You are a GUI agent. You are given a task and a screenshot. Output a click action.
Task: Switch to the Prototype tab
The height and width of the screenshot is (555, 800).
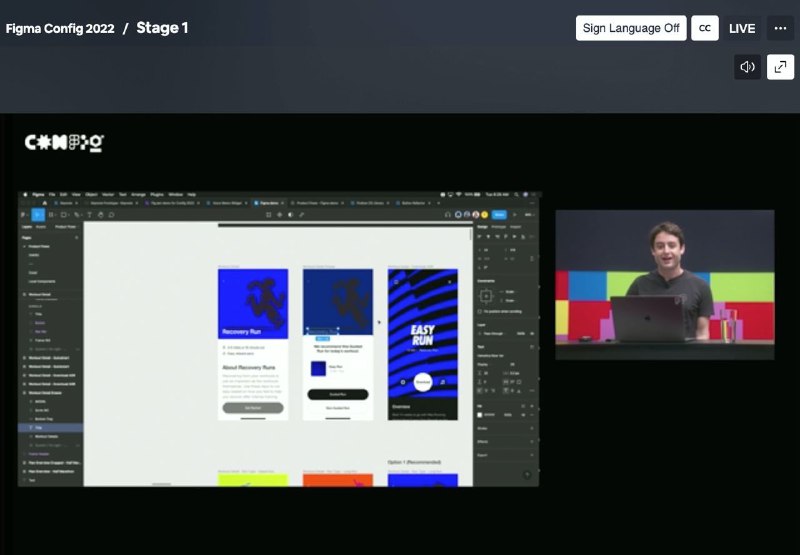click(x=498, y=226)
